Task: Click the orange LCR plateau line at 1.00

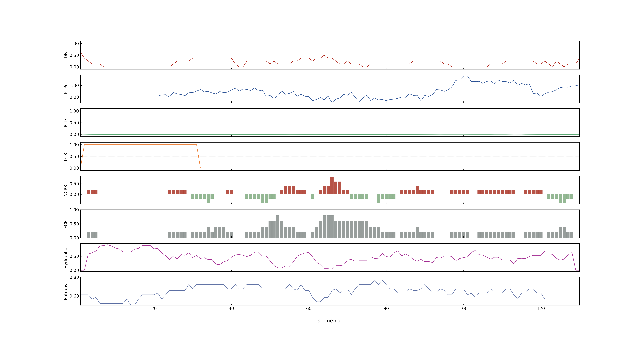Action: [141, 145]
